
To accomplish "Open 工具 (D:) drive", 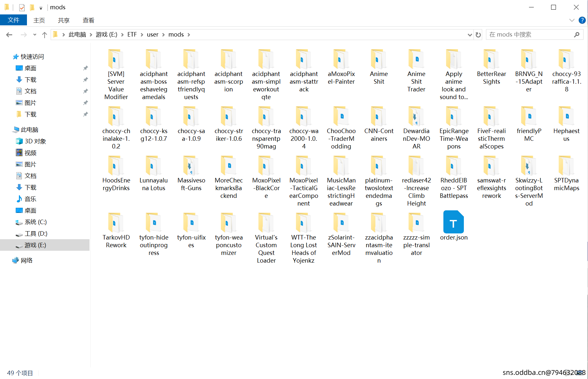I will pos(36,234).
